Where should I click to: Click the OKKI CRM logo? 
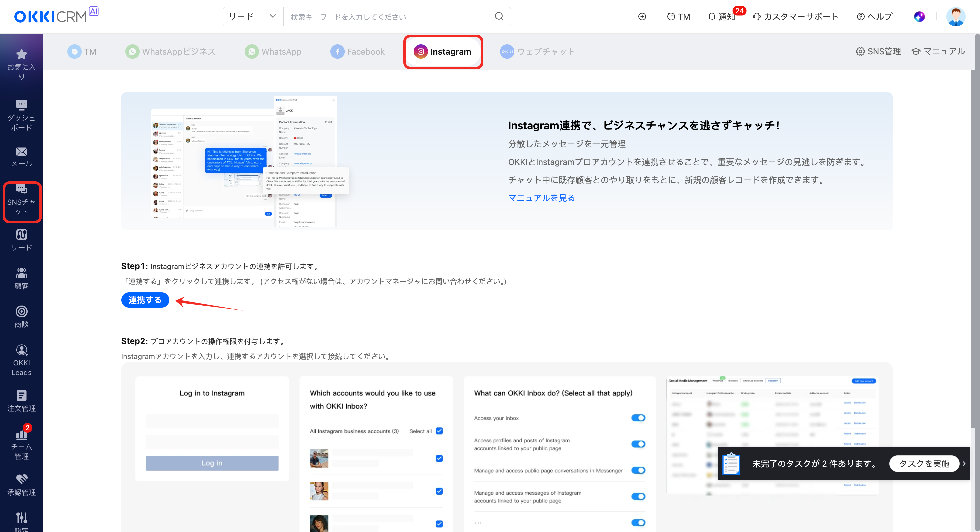tap(56, 16)
